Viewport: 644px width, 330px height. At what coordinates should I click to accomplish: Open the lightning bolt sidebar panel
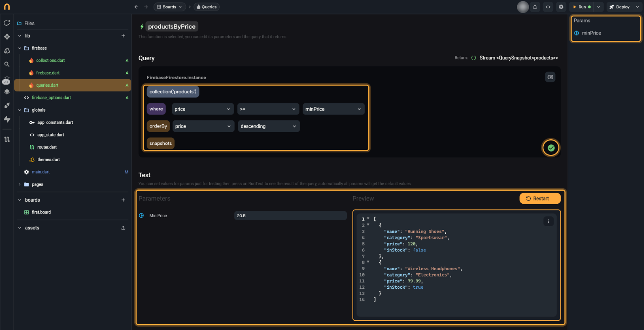[7, 119]
